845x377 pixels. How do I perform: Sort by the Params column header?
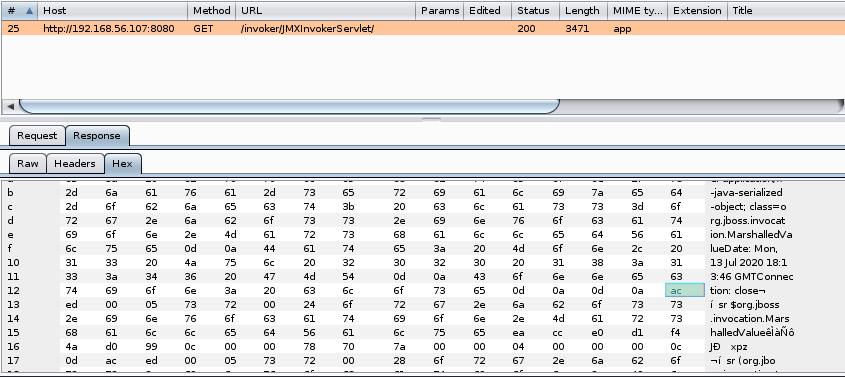point(440,11)
